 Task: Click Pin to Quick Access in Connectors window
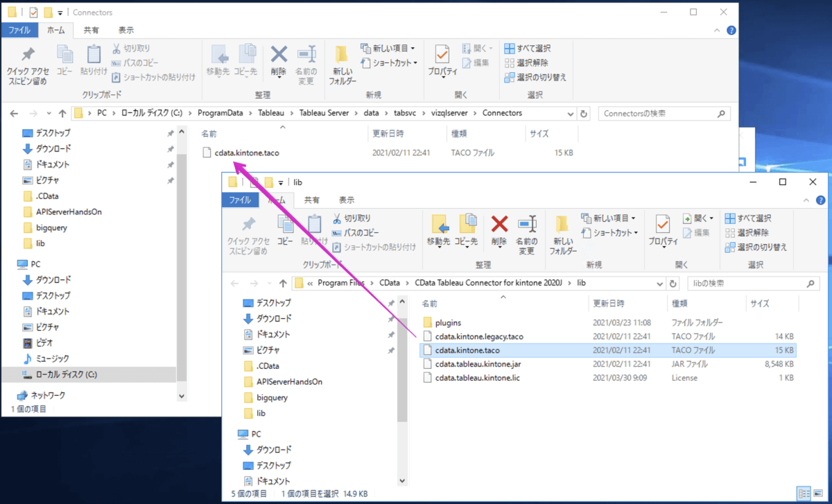click(x=28, y=66)
